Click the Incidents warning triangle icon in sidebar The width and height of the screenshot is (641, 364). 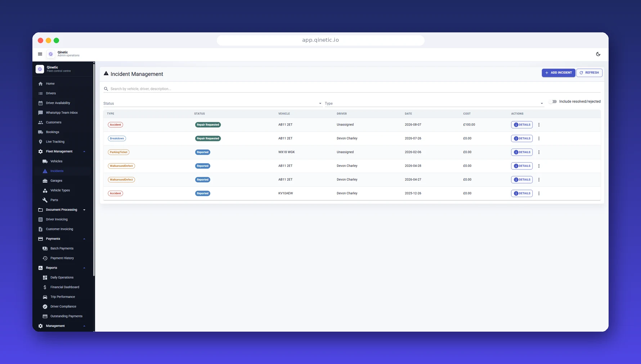pos(45,171)
